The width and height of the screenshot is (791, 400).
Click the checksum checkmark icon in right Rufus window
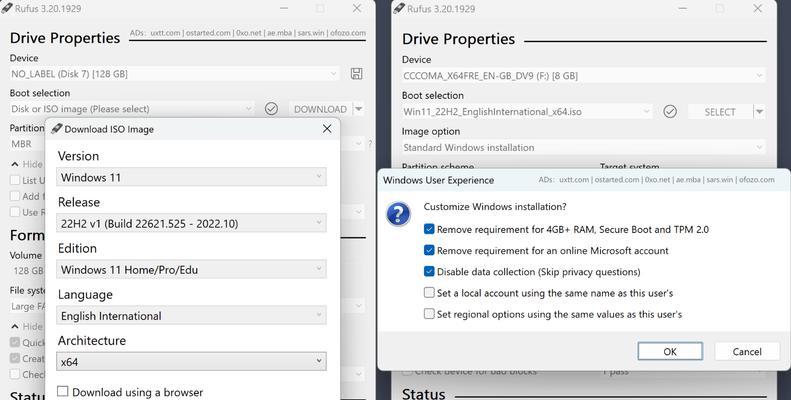pos(670,111)
